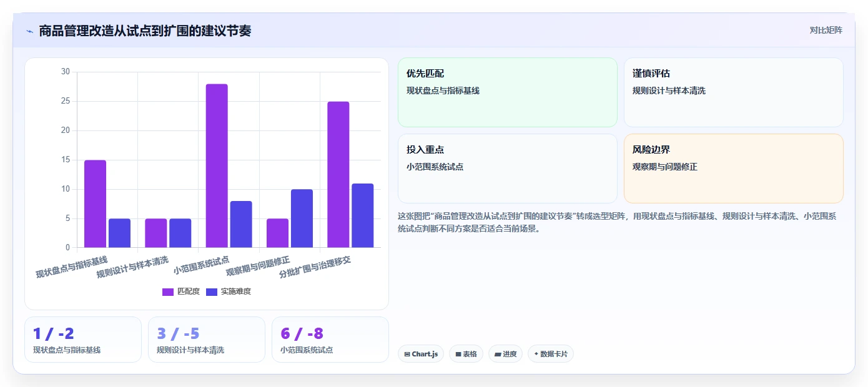This screenshot has width=868, height=387.
Task: Click 观察期与问题修正 text in 风险边界 card
Action: pyautogui.click(x=664, y=167)
